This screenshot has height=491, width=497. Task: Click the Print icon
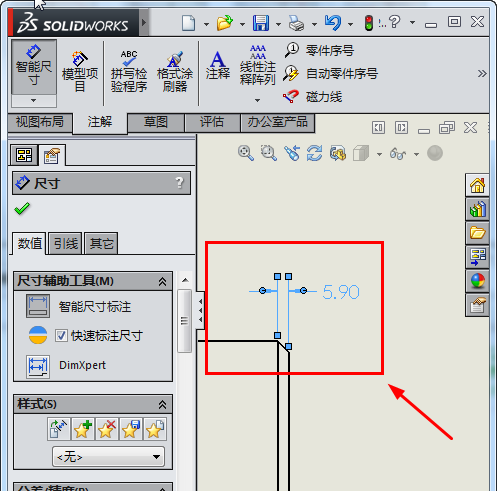296,23
